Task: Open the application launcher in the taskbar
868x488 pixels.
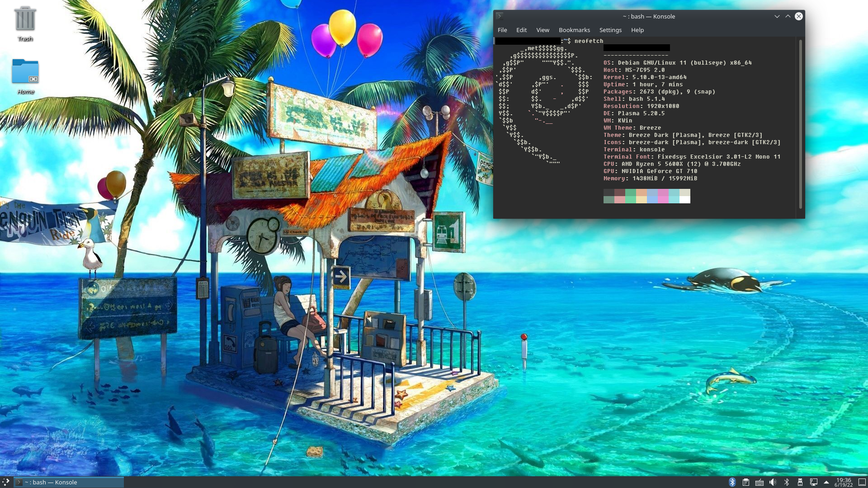Action: [5, 482]
